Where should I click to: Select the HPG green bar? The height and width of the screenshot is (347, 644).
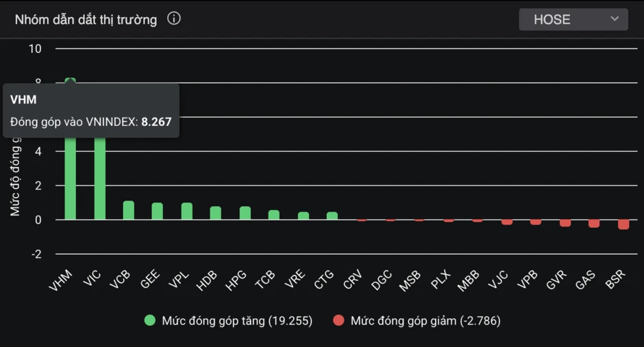245,214
